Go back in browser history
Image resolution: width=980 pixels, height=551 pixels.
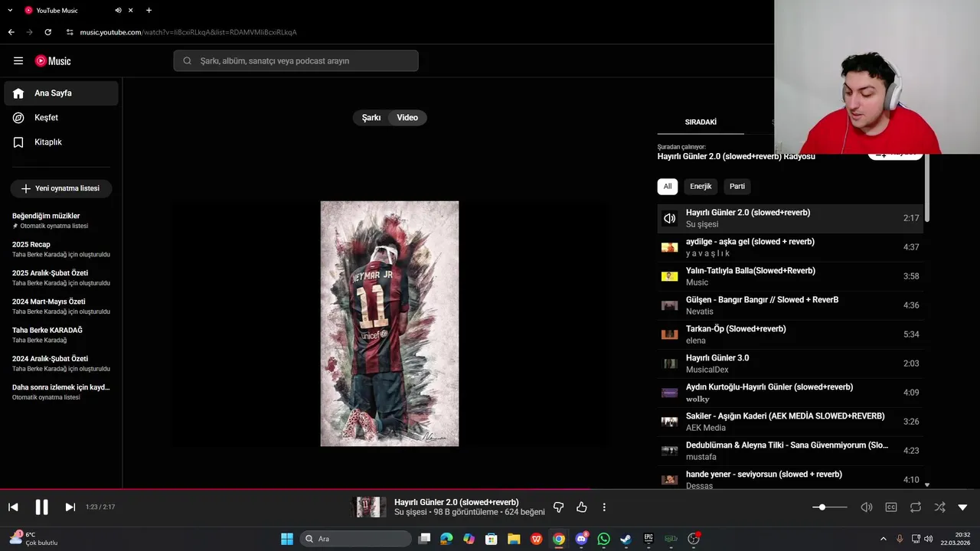pyautogui.click(x=11, y=32)
